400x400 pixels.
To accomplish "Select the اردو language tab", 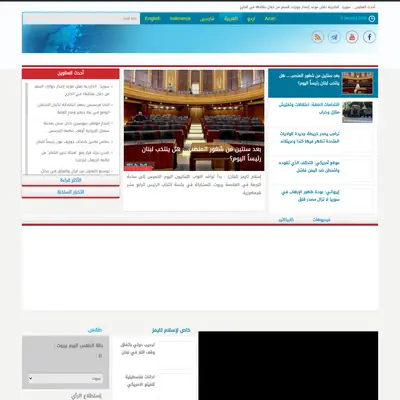I will coord(251,18).
